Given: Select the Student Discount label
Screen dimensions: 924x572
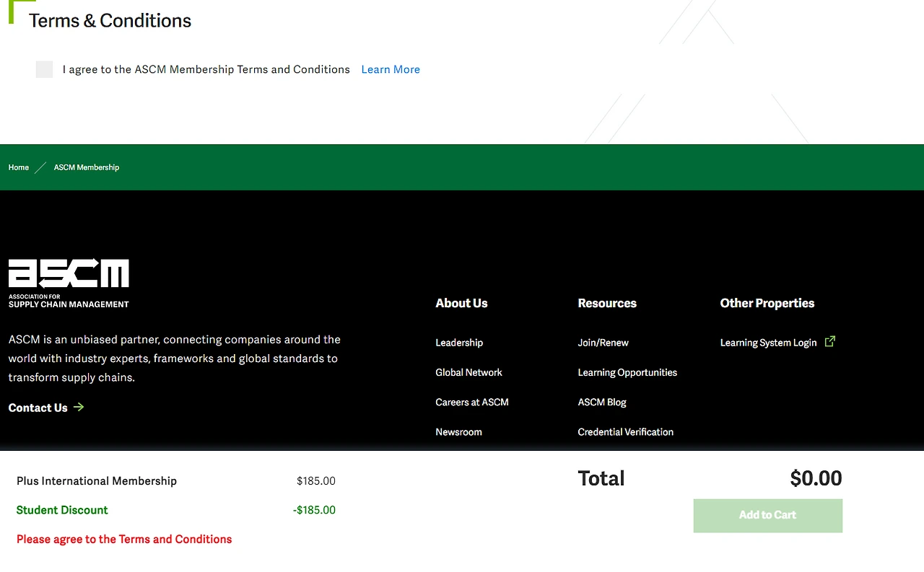Looking at the screenshot, I should [62, 510].
